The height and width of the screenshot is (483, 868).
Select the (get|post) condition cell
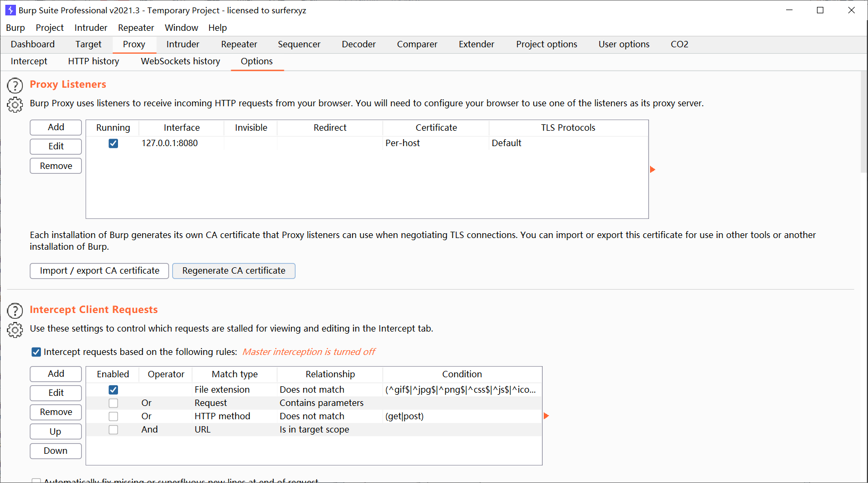pyautogui.click(x=462, y=417)
